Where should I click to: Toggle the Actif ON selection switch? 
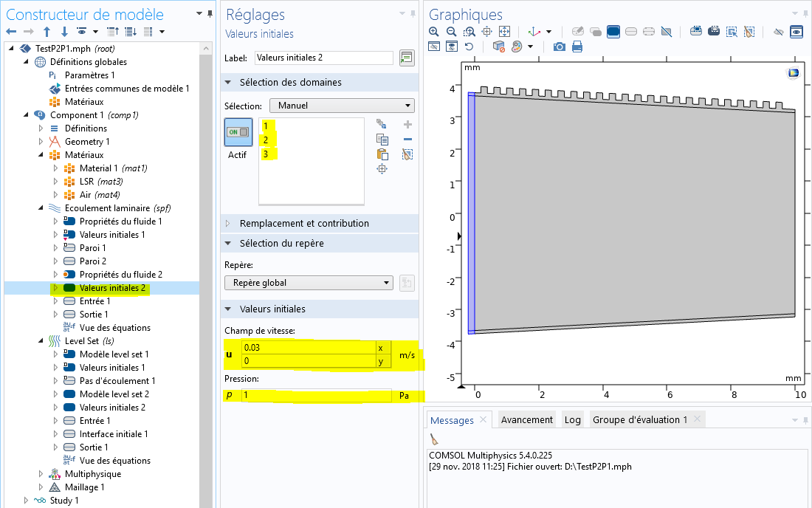[x=238, y=132]
